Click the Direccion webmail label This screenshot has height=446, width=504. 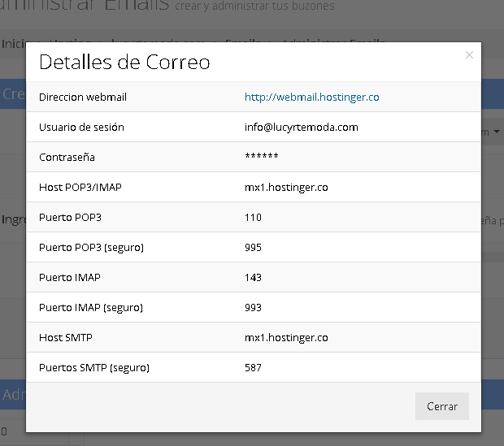tap(83, 97)
